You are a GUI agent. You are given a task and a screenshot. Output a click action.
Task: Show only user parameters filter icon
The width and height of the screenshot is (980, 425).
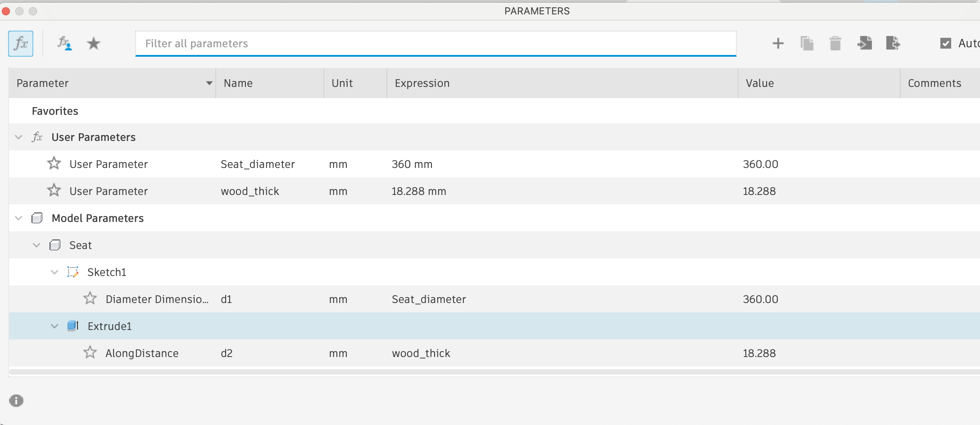pos(64,44)
